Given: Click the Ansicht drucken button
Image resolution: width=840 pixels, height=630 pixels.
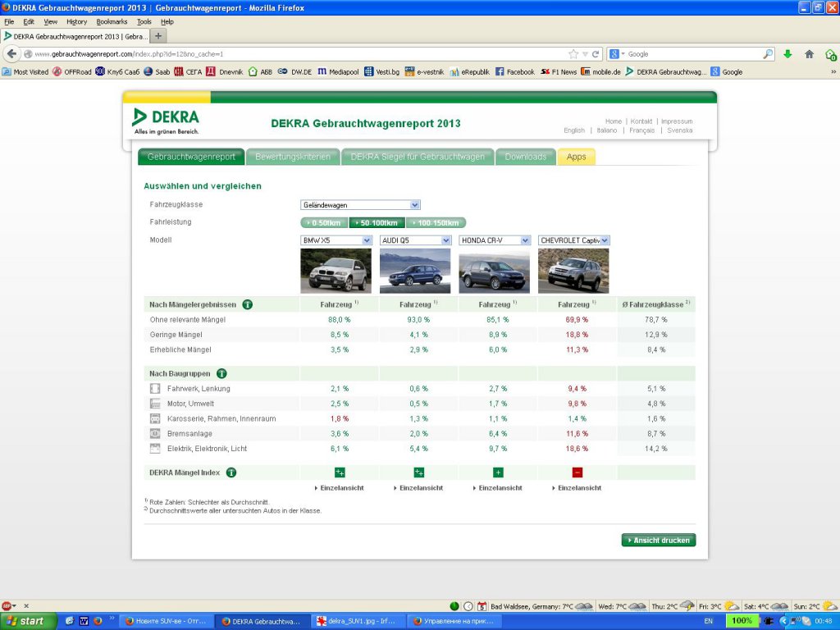Looking at the screenshot, I should [x=659, y=541].
